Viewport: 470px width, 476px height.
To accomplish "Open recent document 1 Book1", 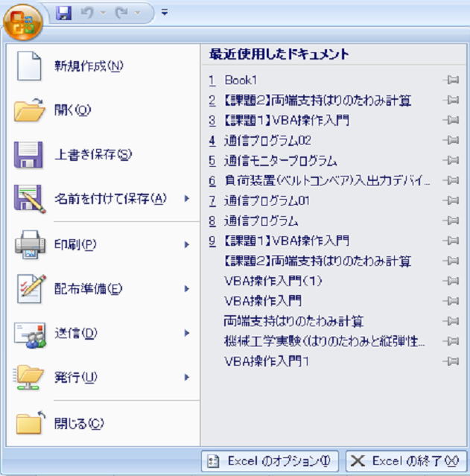I will (334, 80).
